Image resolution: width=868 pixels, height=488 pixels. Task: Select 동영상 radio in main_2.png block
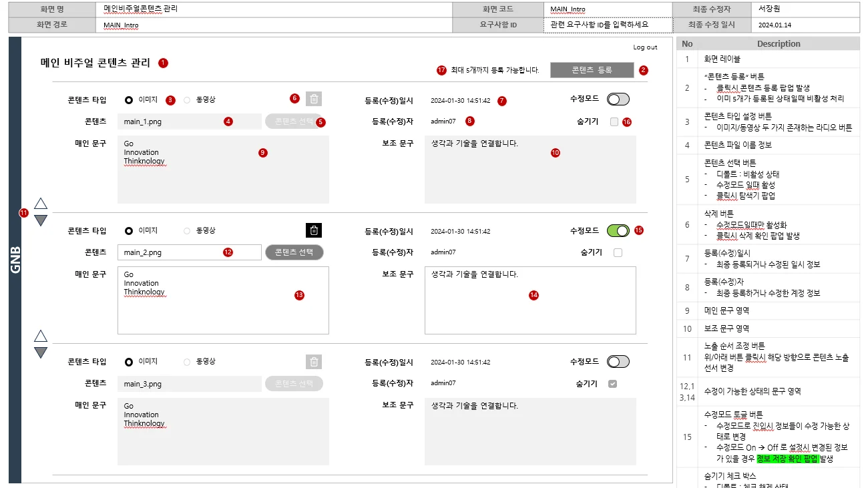[x=187, y=231]
